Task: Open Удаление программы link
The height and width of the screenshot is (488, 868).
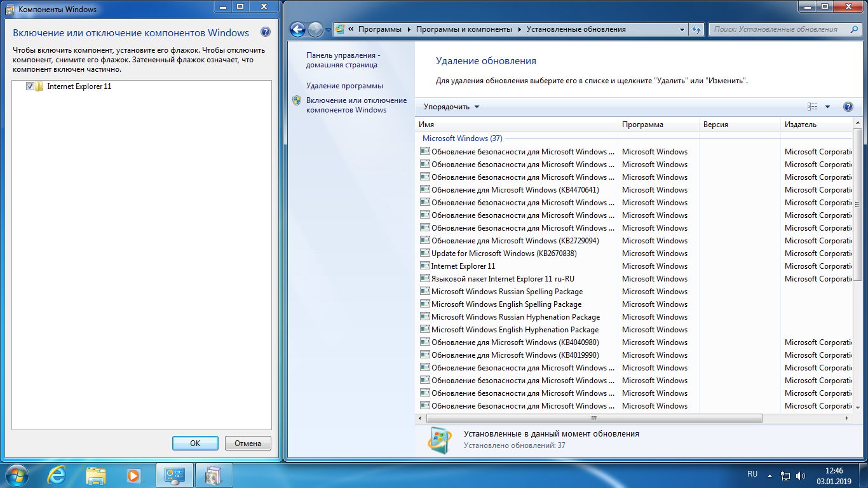Action: tap(344, 86)
